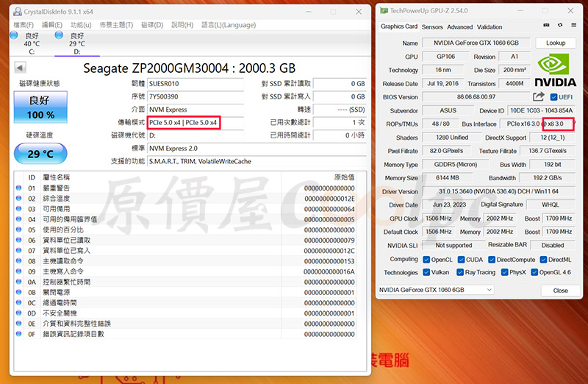
Task: Select the 主機寫入命令 attribute row
Action: [x=186, y=271]
